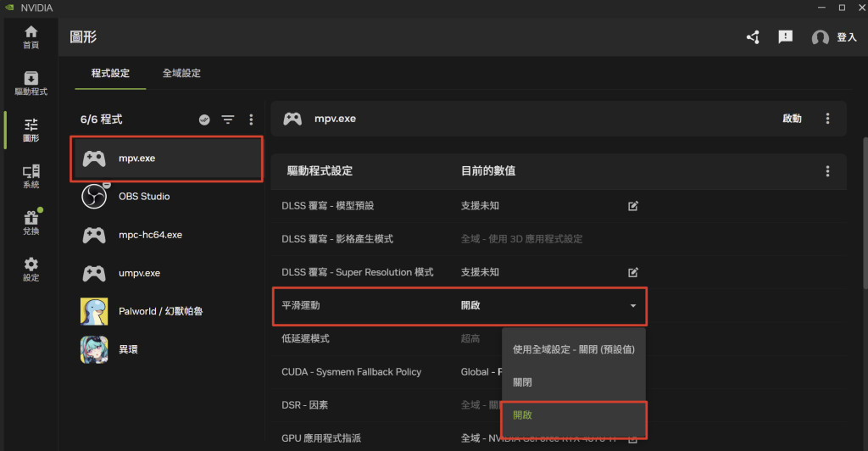
Task: Switch to the 全域設定 tab
Action: 181,73
